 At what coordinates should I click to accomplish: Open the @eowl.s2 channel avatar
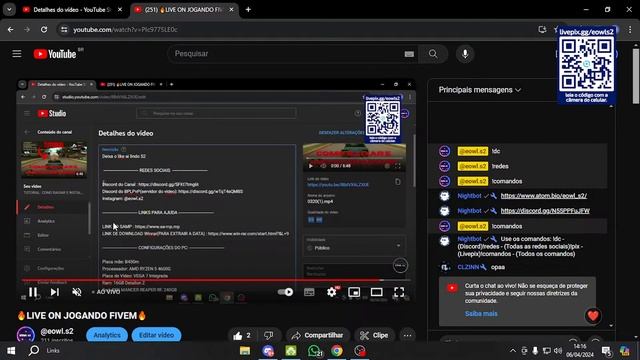point(26,334)
